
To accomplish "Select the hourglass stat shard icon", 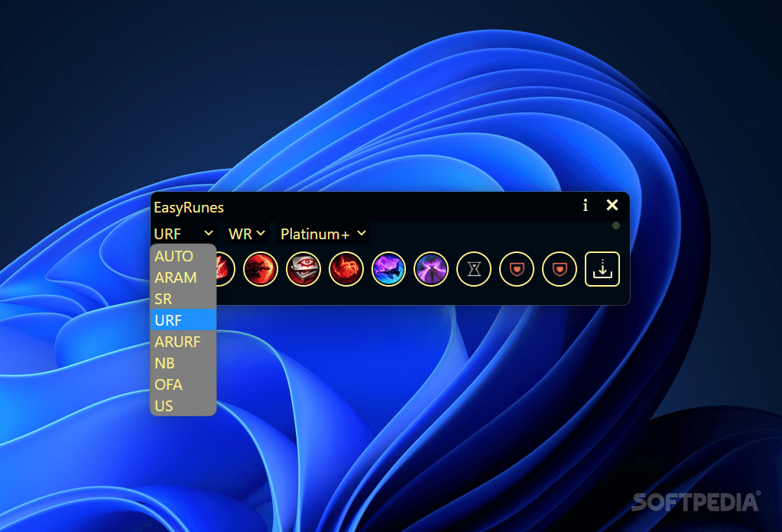I will click(x=474, y=269).
